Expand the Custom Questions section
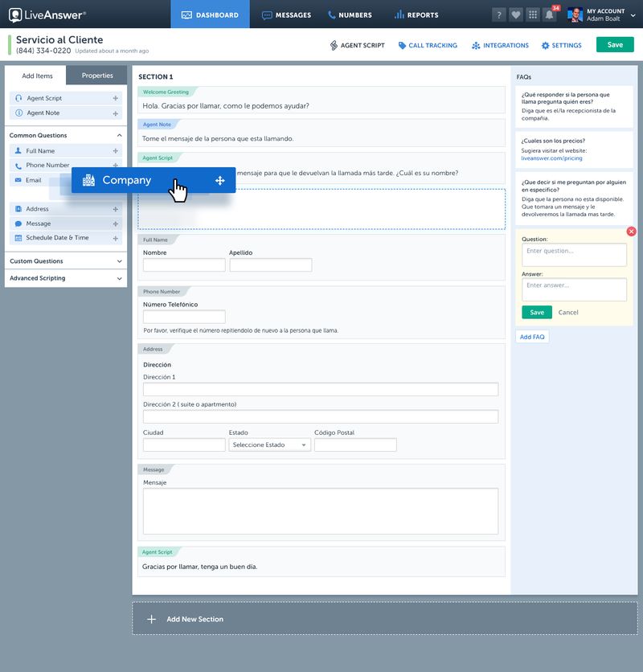Screen dimensions: 643x672 [120, 261]
